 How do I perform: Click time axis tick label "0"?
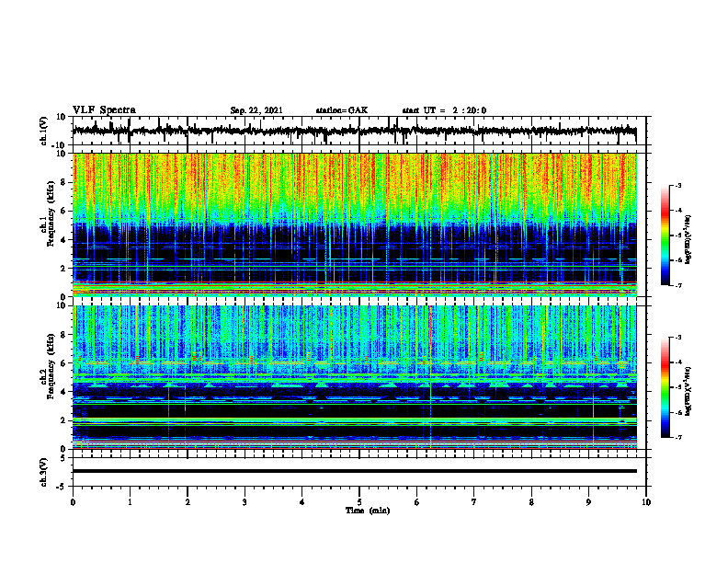pos(73,502)
